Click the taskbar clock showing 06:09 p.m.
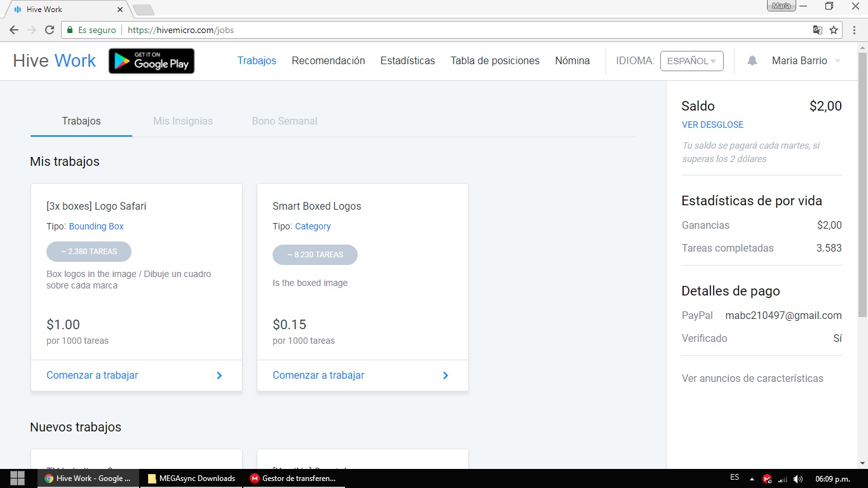Screen dimensions: 868x488 pyautogui.click(x=832, y=478)
